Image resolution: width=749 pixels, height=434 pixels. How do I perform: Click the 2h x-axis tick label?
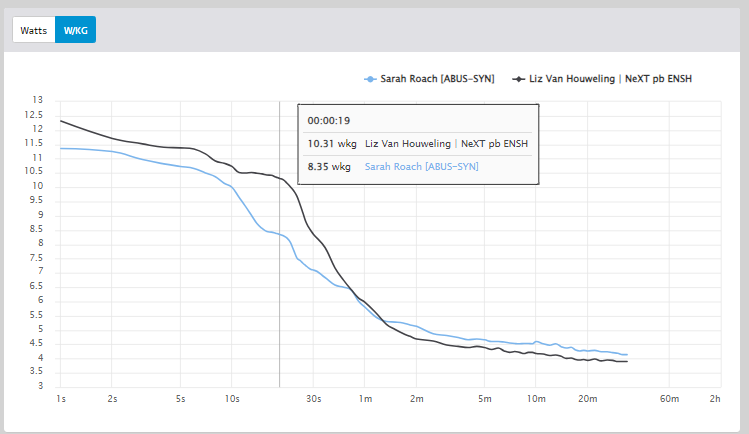click(714, 399)
